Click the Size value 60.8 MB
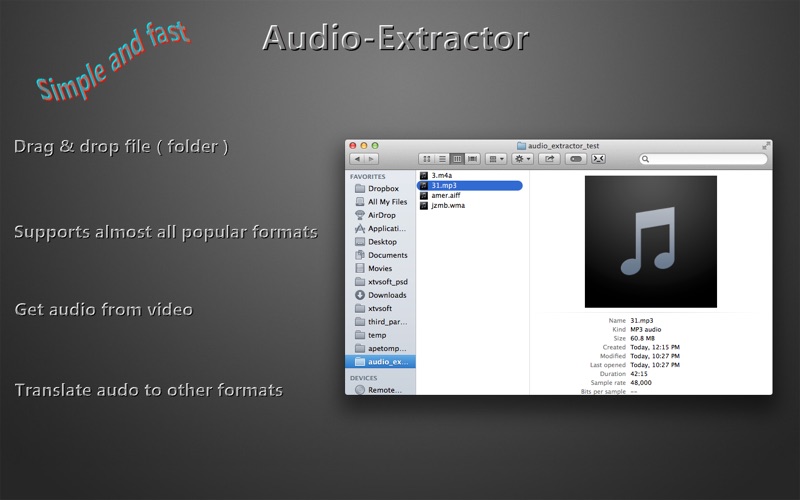 coord(642,338)
